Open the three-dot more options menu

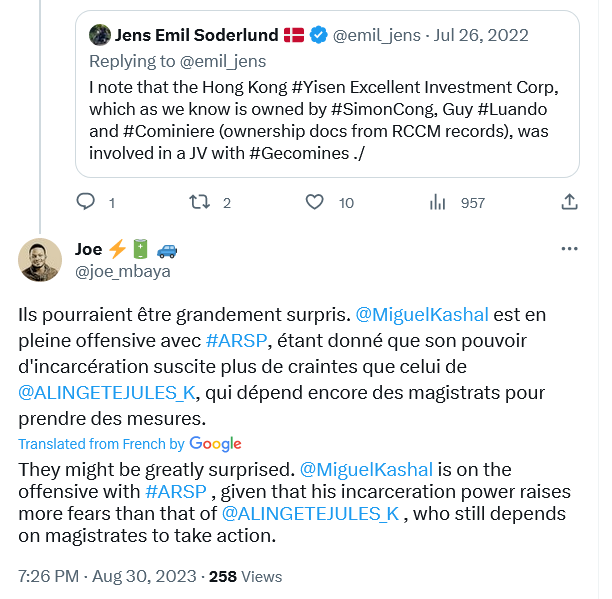click(x=569, y=249)
